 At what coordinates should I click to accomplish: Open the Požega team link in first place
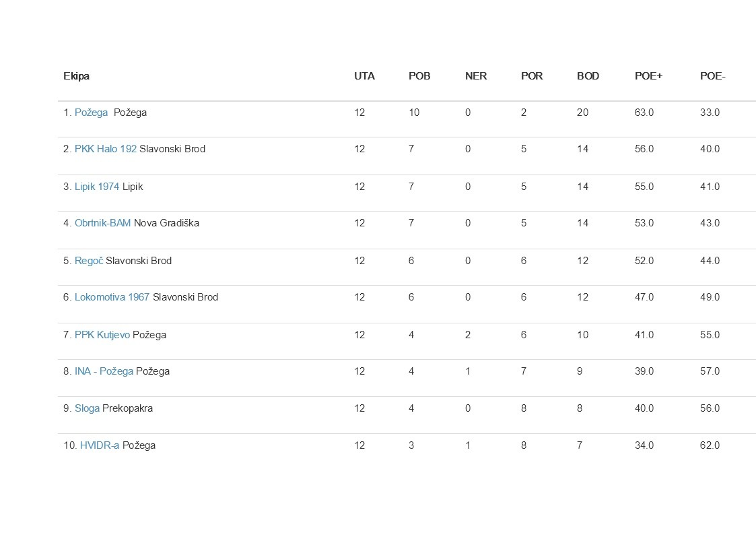[91, 113]
